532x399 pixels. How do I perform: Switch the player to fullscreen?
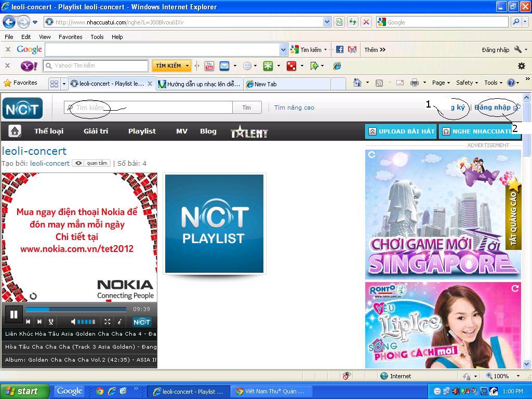coord(107,322)
